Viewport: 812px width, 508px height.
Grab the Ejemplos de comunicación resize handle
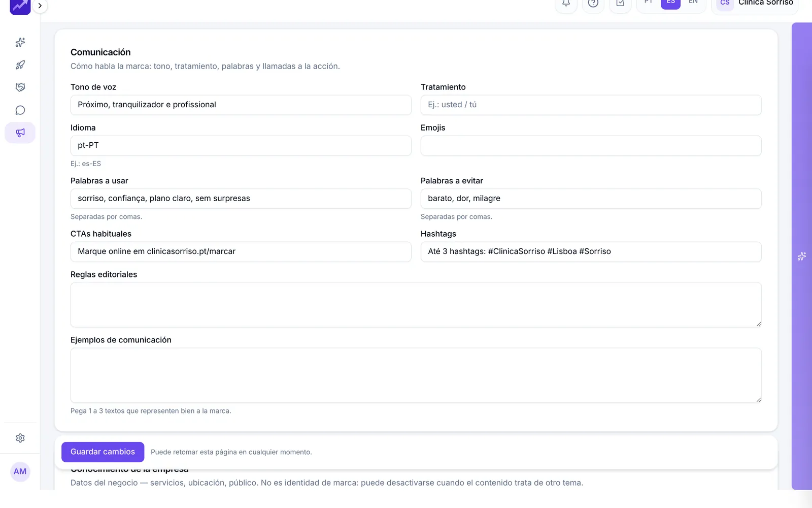click(x=759, y=400)
